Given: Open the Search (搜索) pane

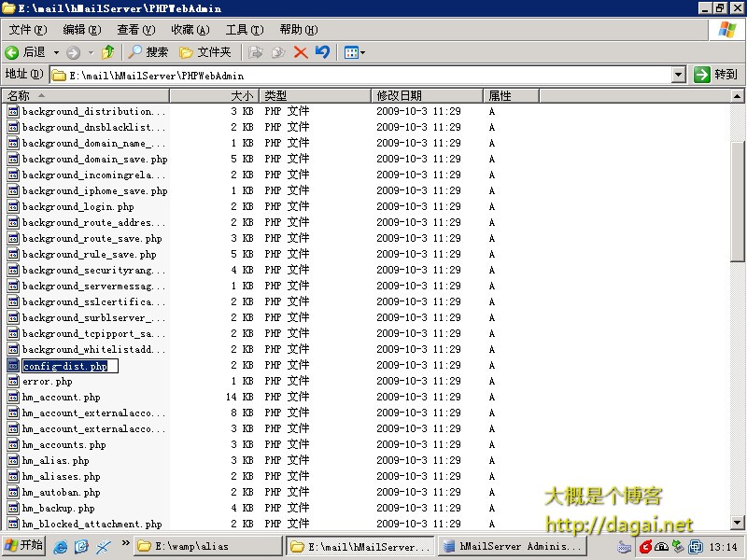Looking at the screenshot, I should (148, 52).
